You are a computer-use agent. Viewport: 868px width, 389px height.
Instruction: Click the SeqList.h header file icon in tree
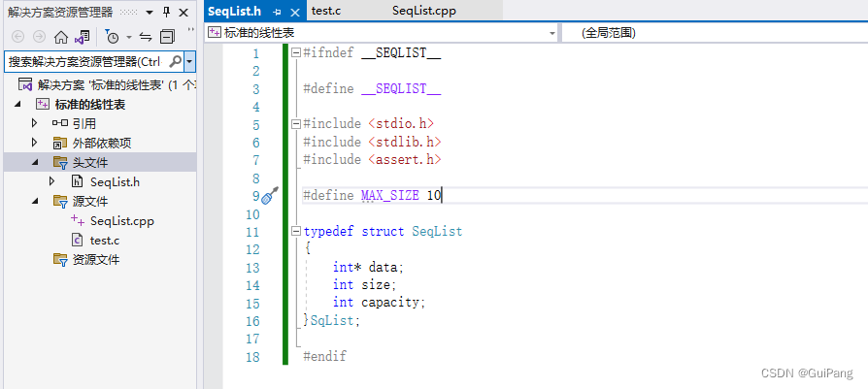(78, 181)
